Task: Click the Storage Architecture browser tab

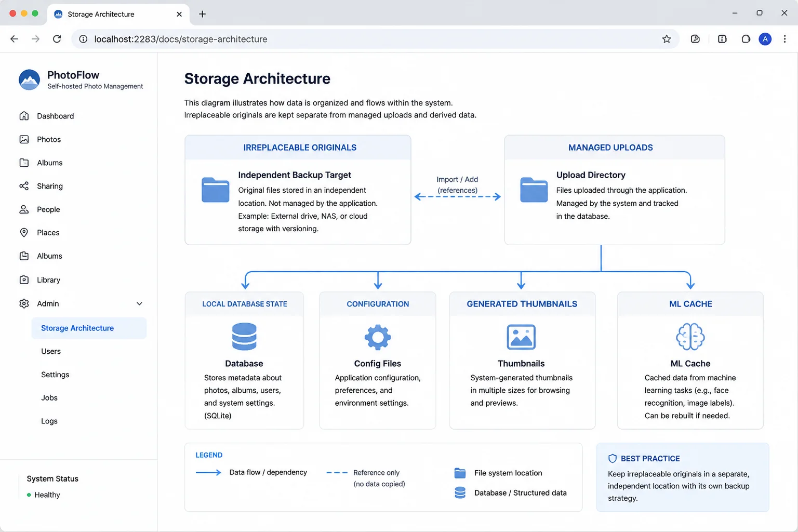Action: [118, 14]
